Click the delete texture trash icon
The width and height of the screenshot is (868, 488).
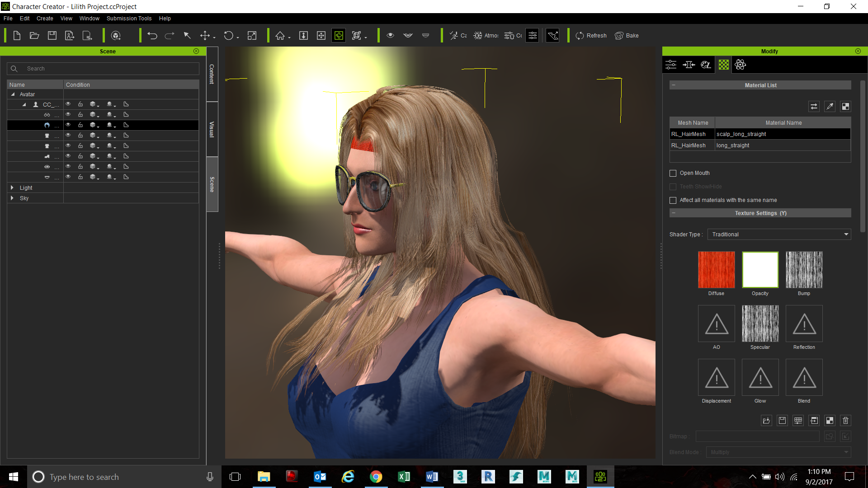[845, 421]
